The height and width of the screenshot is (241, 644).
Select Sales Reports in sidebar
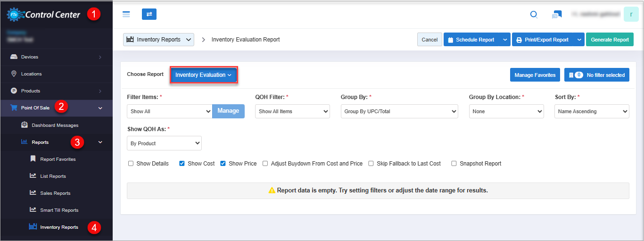55,193
